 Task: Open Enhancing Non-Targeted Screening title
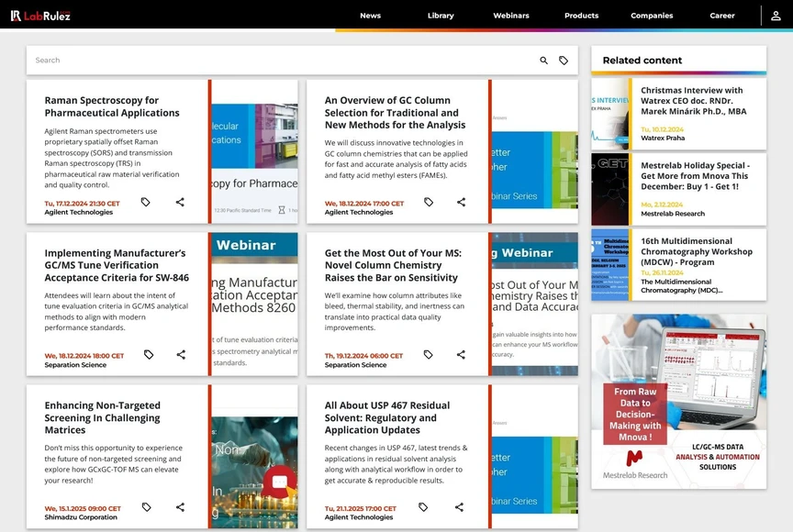point(103,418)
